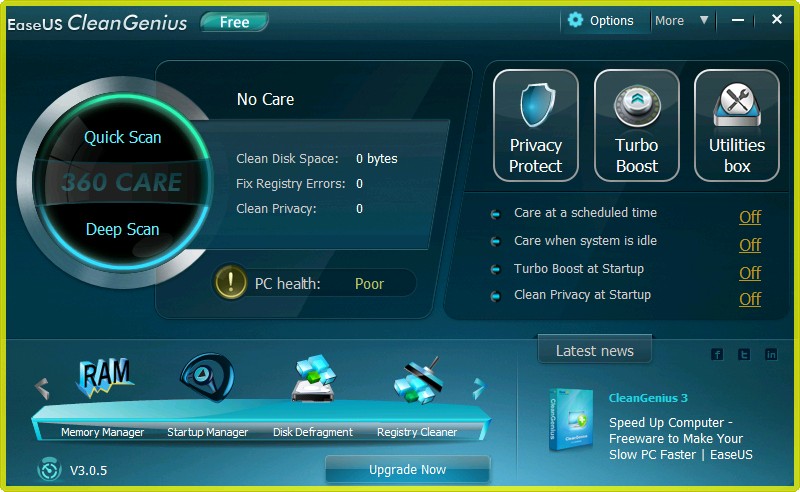
Task: Click the Clean Privacy at Startup label
Action: point(582,295)
